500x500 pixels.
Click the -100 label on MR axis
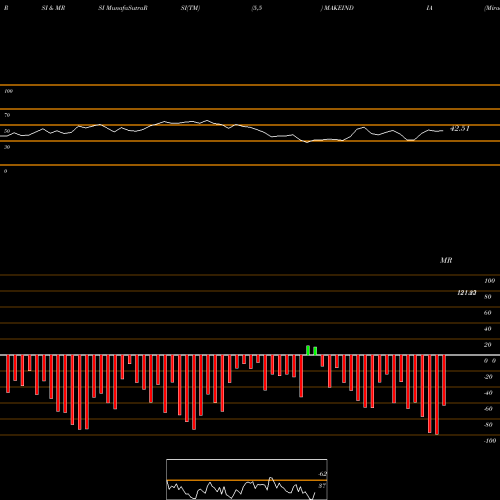click(490, 441)
